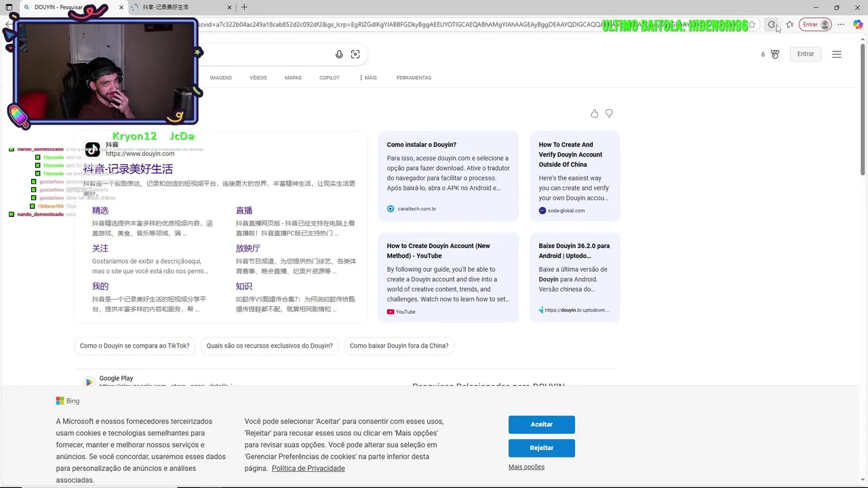This screenshot has width=868, height=488.
Task: Click soda-global.com source icon
Action: tap(542, 211)
